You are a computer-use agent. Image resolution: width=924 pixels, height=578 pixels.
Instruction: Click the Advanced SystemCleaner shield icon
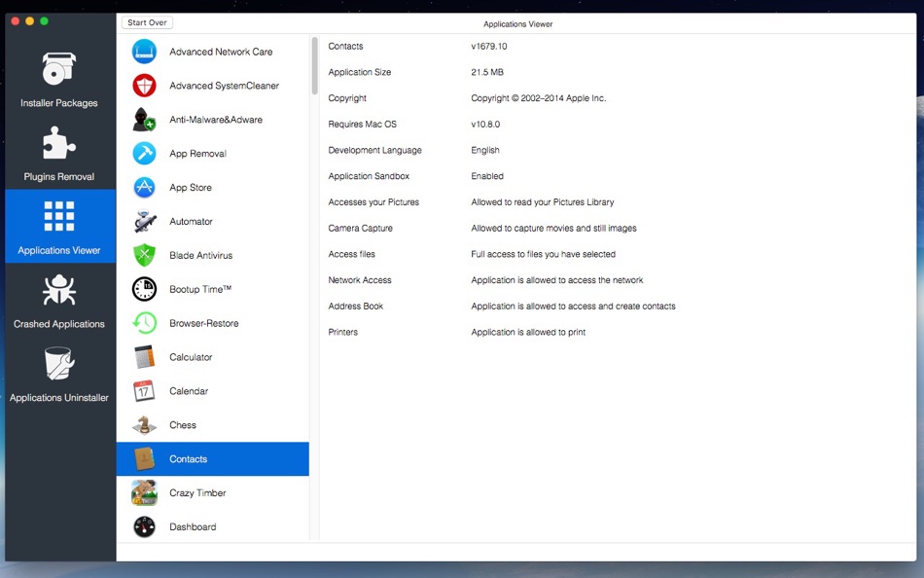coord(144,86)
